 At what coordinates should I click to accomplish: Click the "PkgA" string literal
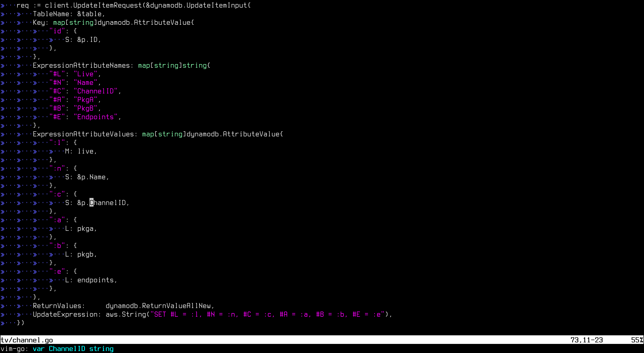pos(85,100)
